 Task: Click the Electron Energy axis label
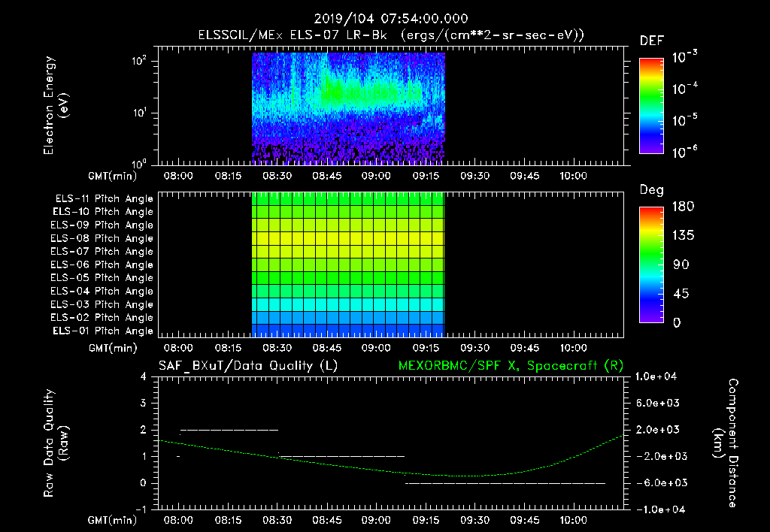pyautogui.click(x=56, y=105)
